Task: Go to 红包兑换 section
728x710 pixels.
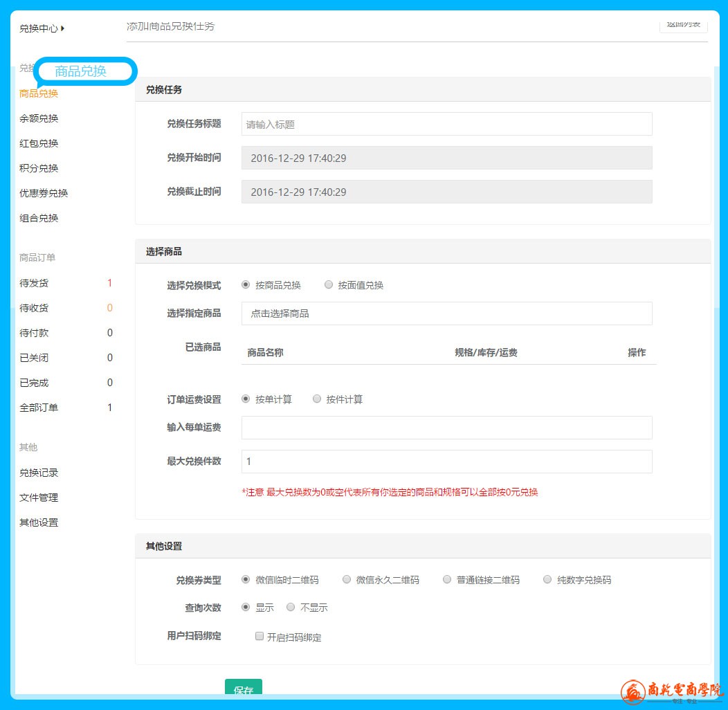Action: click(39, 143)
